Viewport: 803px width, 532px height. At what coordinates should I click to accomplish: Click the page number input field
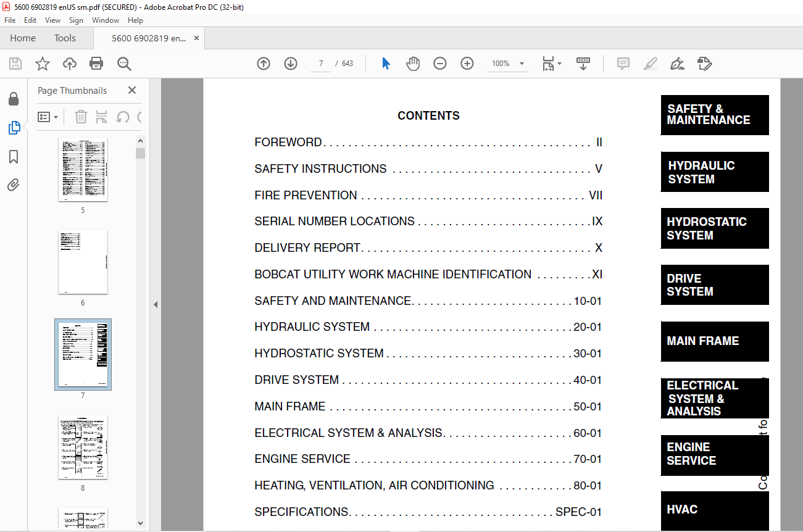tap(321, 64)
